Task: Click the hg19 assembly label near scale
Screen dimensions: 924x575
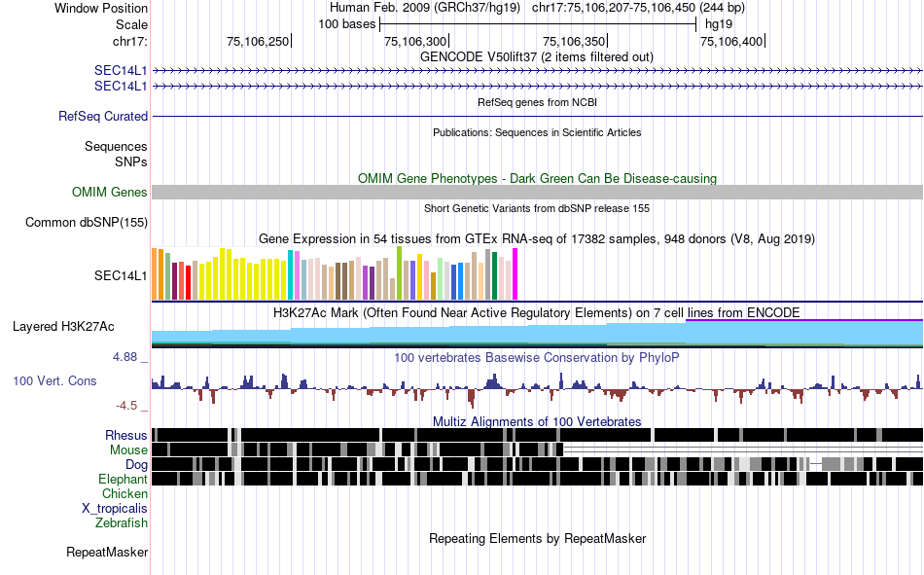Action: (719, 24)
